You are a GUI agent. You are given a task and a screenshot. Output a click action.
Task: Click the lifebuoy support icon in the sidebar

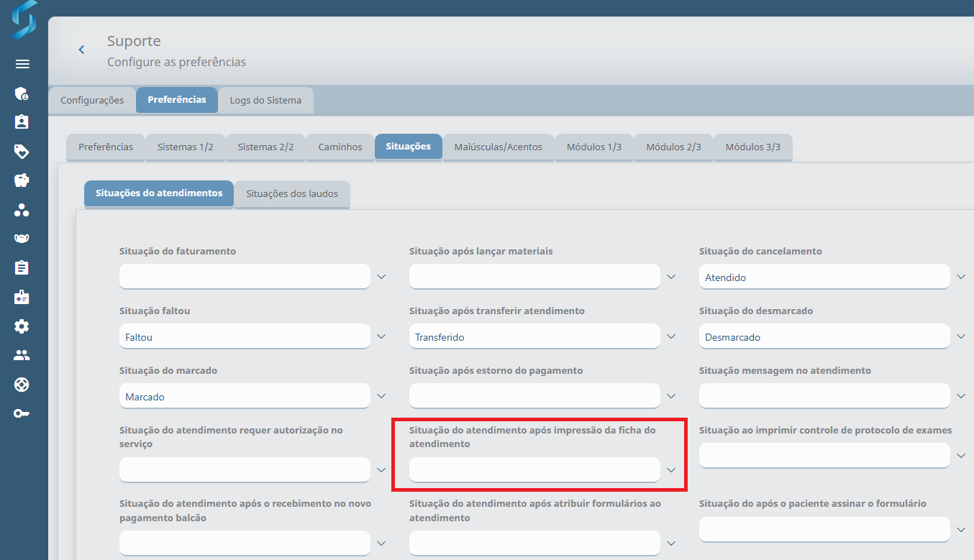(22, 385)
